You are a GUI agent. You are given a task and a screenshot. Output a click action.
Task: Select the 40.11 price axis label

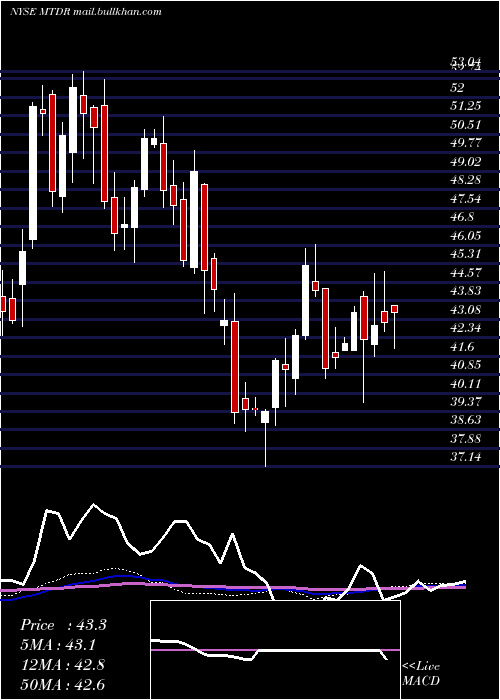tap(466, 383)
